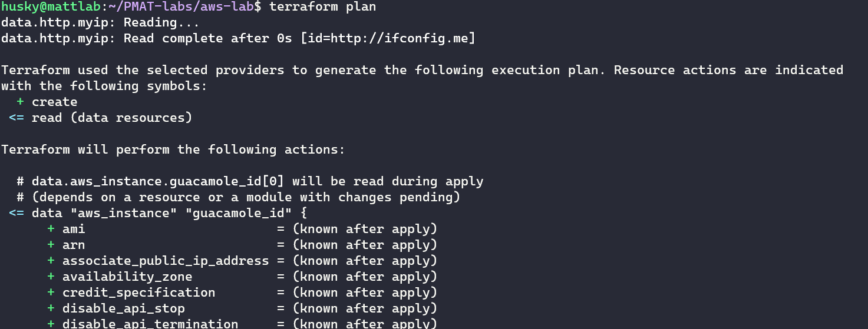This screenshot has width=868, height=329.
Task: Click the "availability_zone" attribute name
Action: [x=127, y=277]
